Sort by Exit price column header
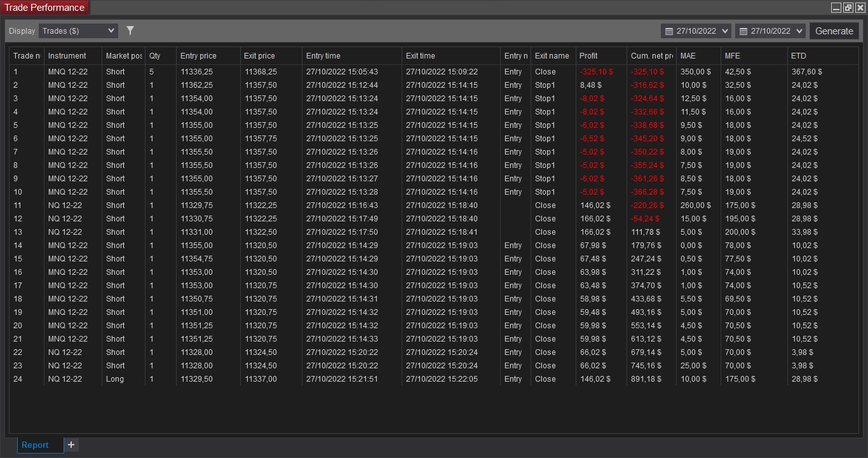This screenshot has height=458, width=868. pyautogui.click(x=271, y=56)
